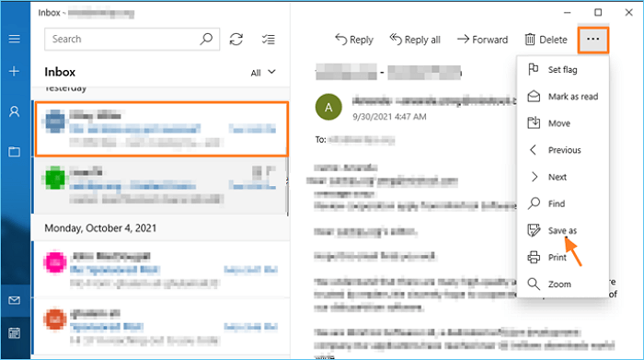
Task: Open the folders icon in sidebar
Action: tap(15, 151)
